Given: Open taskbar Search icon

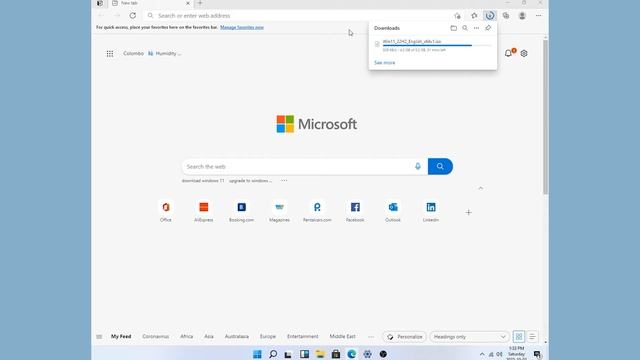Looking at the screenshot, I should (x=273, y=354).
